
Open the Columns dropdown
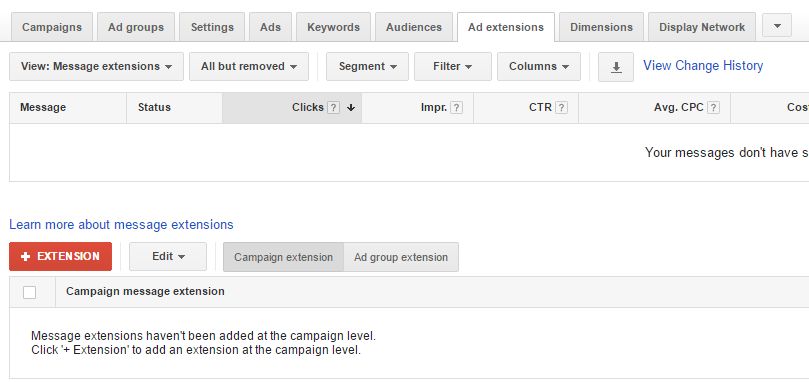point(539,67)
